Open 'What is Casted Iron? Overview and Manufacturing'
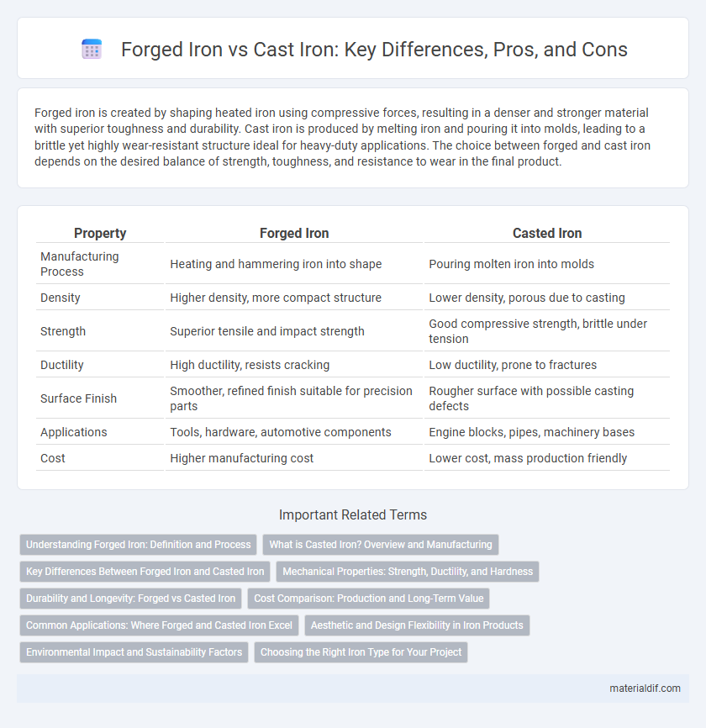 coord(381,545)
